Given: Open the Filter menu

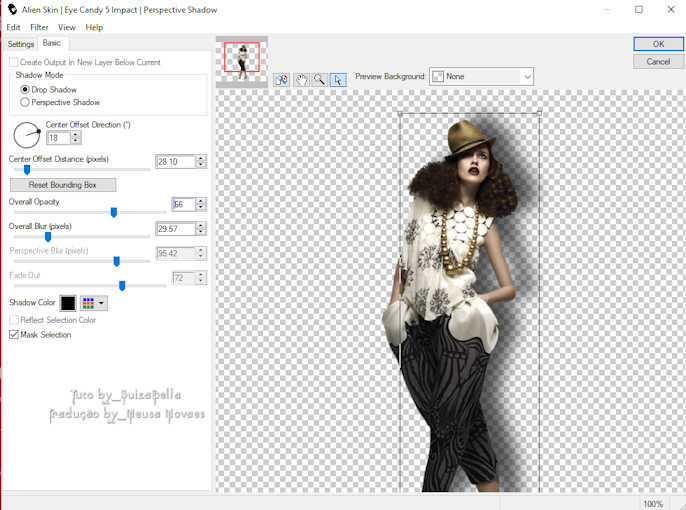Looking at the screenshot, I should click(39, 27).
